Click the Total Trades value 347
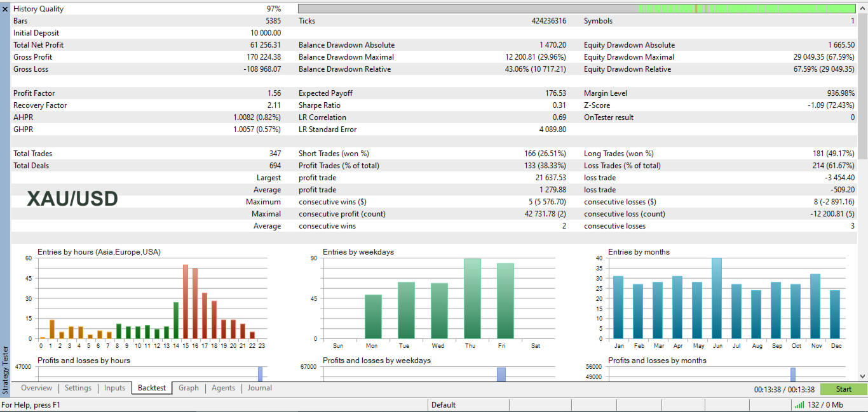This screenshot has height=412, width=868. coord(275,154)
